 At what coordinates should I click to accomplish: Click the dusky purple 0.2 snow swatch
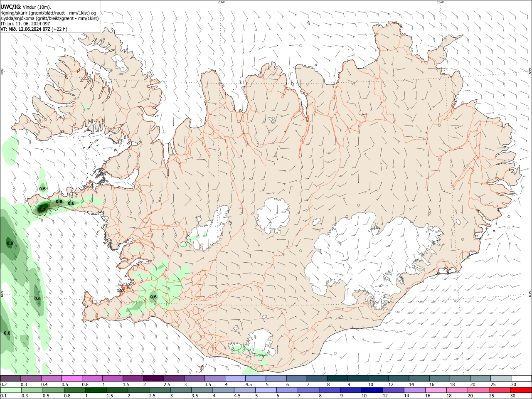[x=10, y=379]
